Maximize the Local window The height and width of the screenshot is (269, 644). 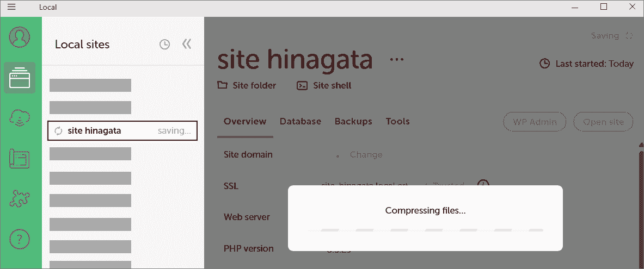pyautogui.click(x=603, y=7)
